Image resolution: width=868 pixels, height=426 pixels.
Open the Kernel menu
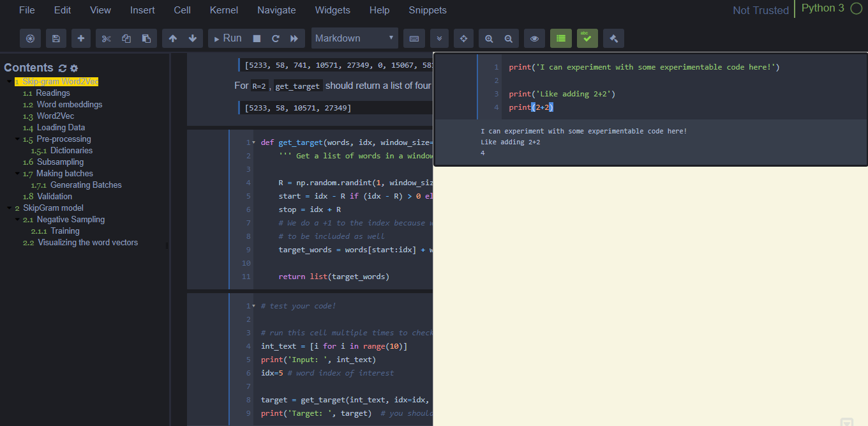click(x=223, y=10)
